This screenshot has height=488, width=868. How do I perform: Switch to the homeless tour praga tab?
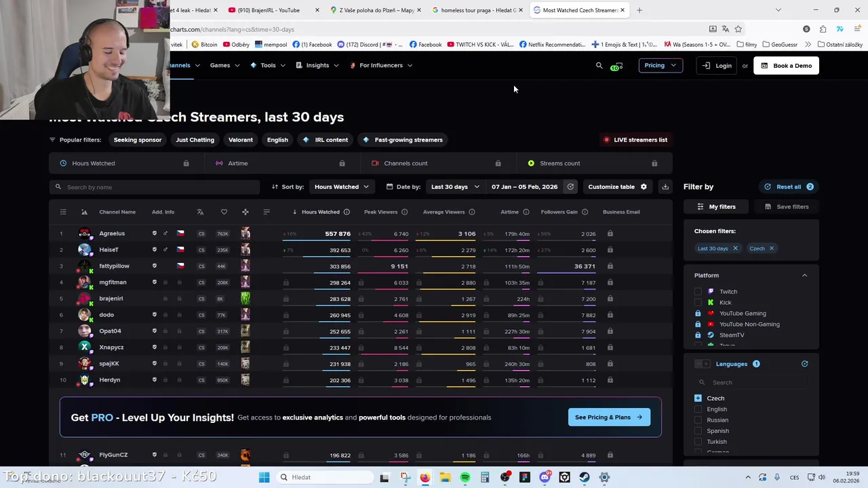[x=476, y=10]
